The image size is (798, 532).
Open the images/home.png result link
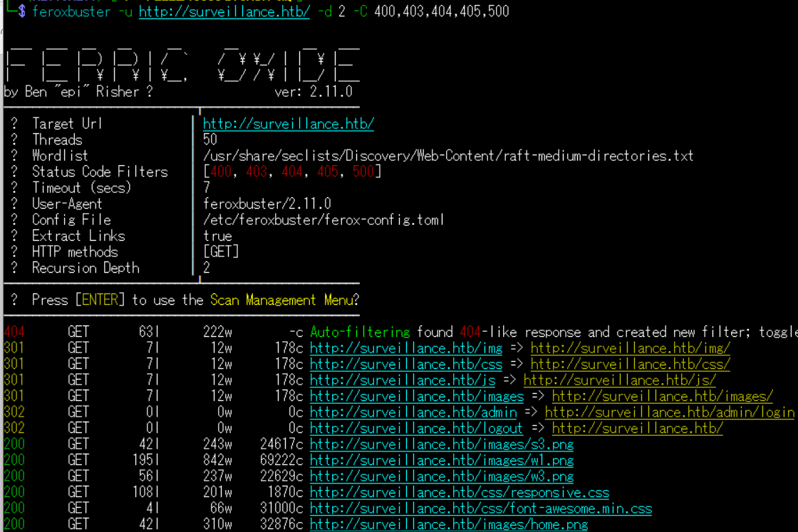click(448, 525)
